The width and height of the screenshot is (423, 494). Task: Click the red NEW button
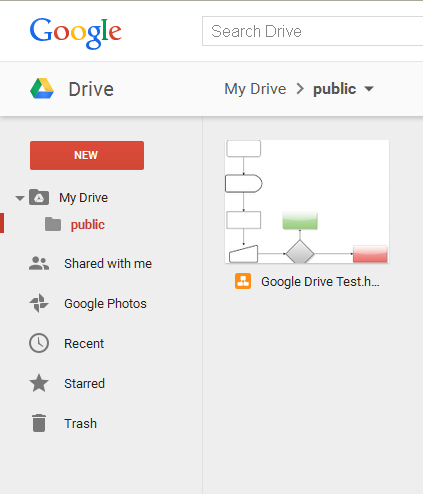click(87, 155)
